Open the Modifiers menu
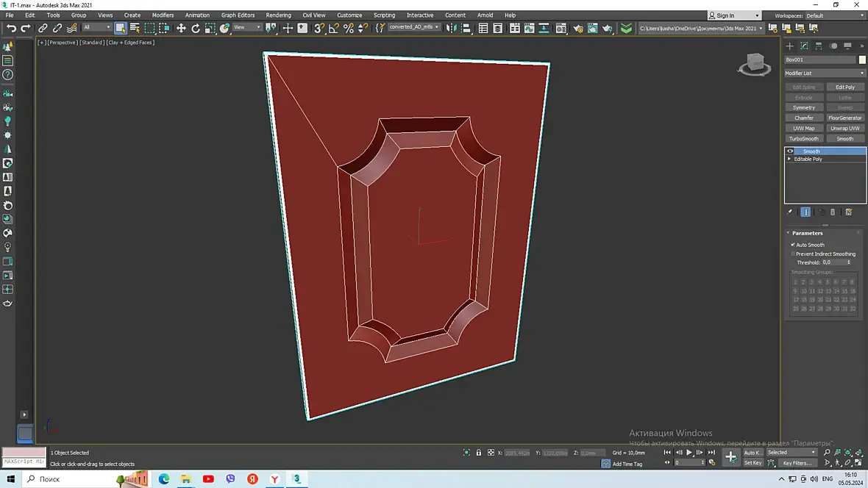868x488 pixels. 163,15
